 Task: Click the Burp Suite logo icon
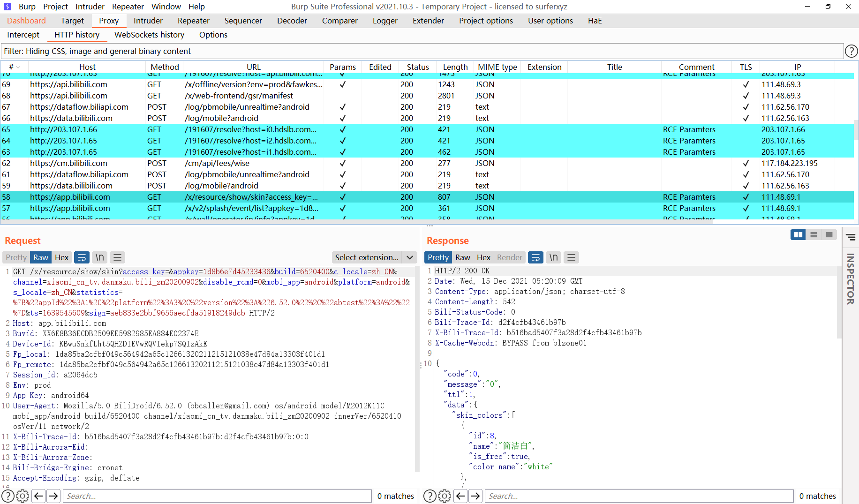(8, 7)
